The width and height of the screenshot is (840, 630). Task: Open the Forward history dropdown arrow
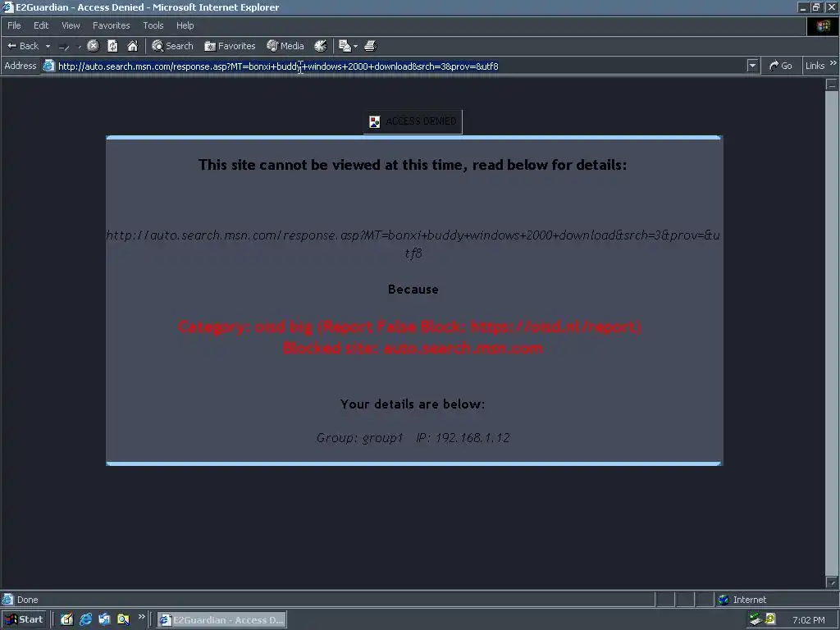click(x=80, y=47)
